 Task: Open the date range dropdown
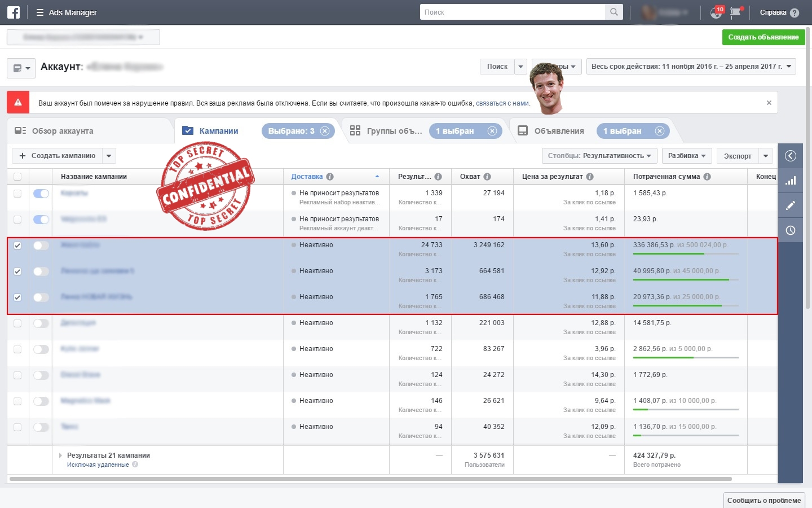(x=691, y=67)
